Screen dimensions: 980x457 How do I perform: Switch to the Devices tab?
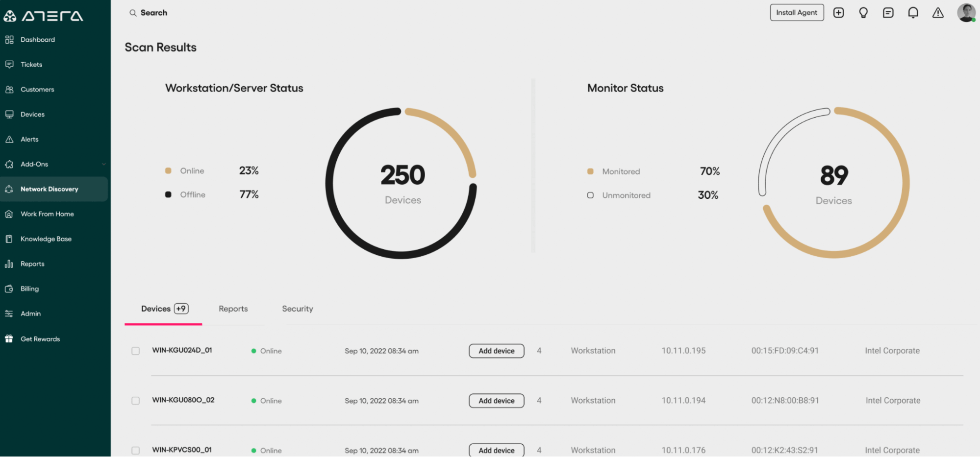164,309
